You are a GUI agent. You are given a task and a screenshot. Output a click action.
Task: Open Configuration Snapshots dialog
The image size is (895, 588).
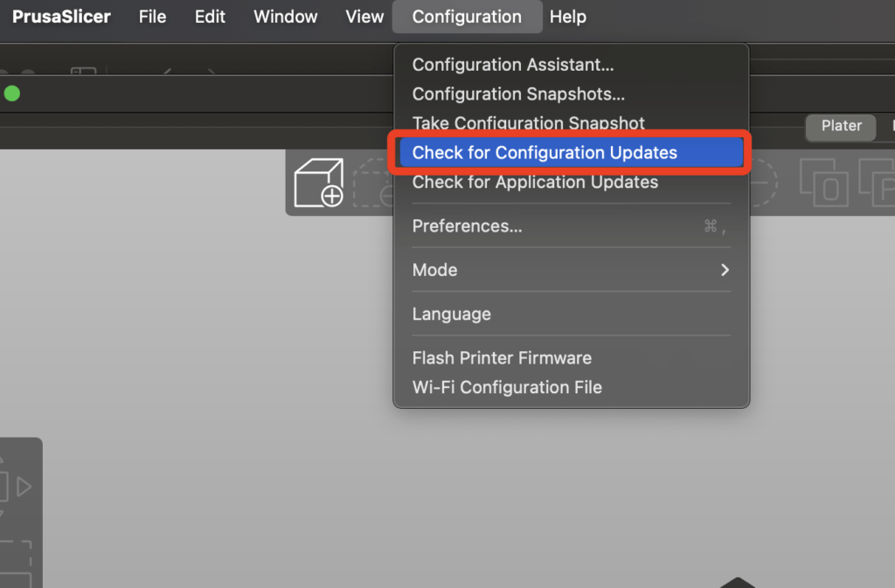click(518, 93)
